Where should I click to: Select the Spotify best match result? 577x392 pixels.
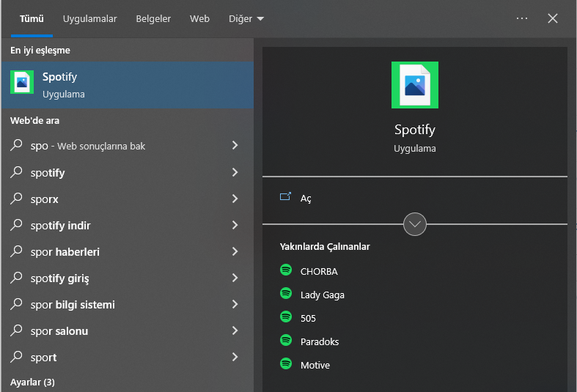(127, 85)
